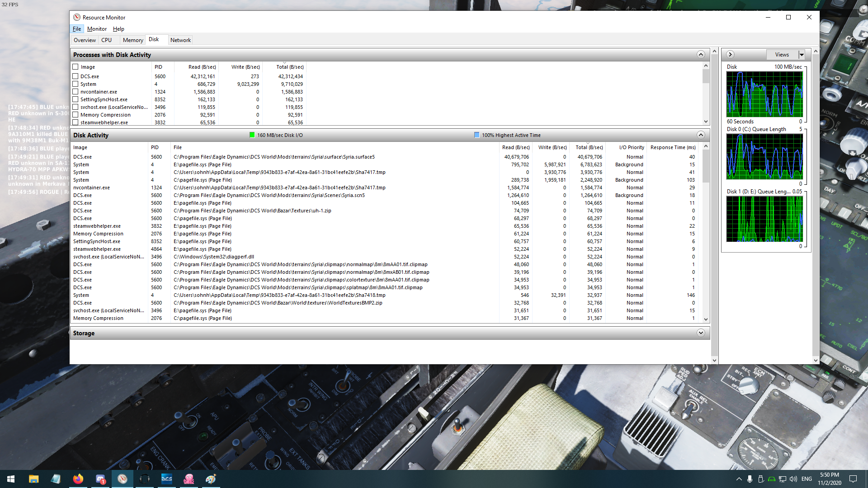Click the Resource Monitor taskbar icon

pos(123,479)
